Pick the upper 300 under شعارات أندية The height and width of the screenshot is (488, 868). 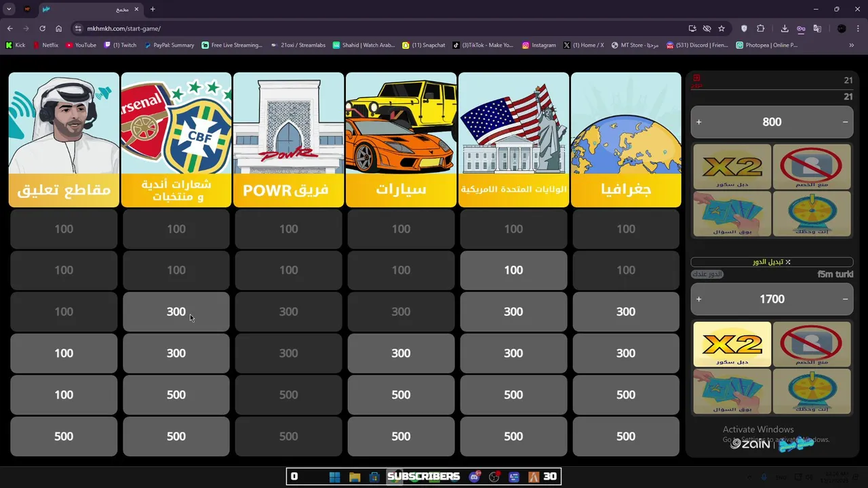(x=176, y=312)
